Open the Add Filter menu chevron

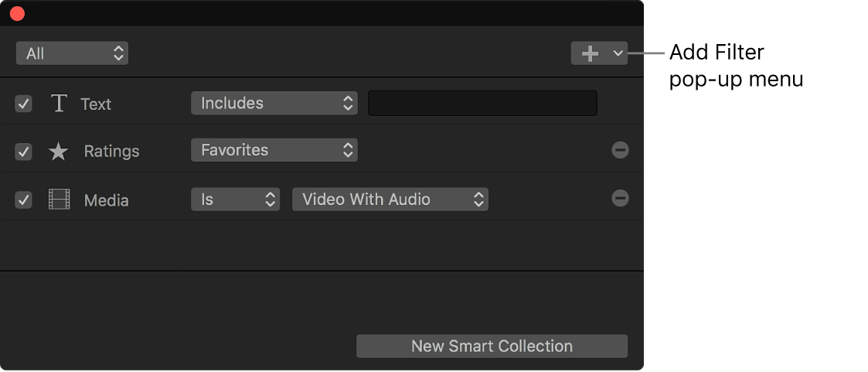(x=617, y=53)
